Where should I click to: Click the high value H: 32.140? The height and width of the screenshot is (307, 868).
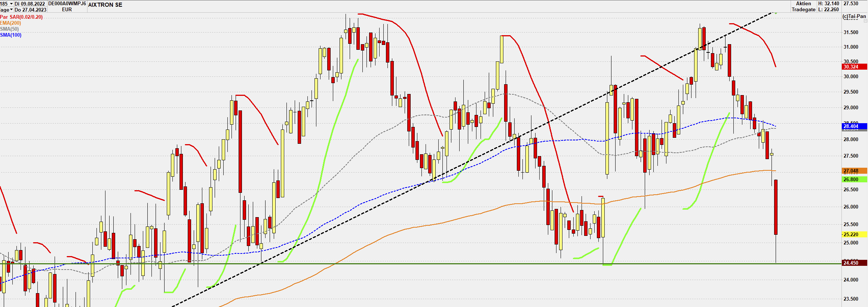point(829,4)
